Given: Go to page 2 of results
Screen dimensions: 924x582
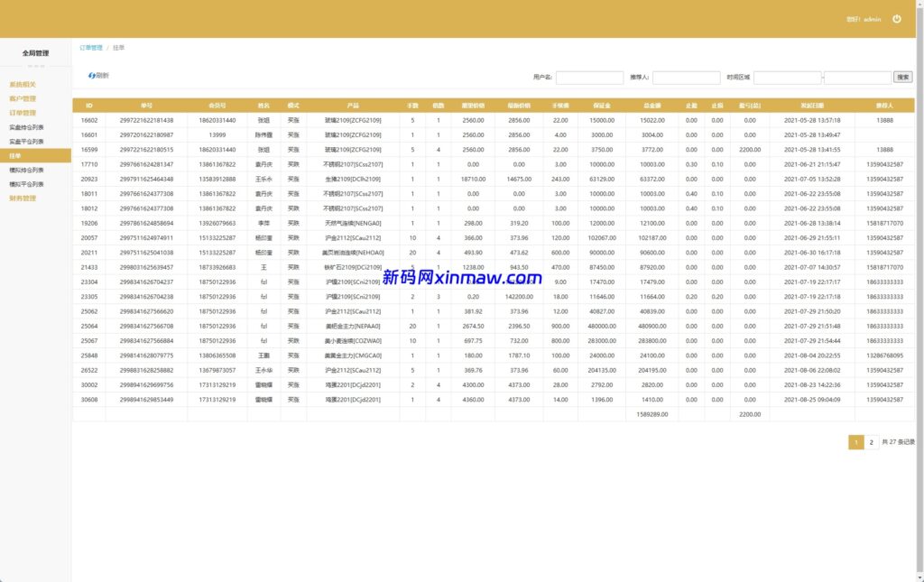Looking at the screenshot, I should pos(871,442).
